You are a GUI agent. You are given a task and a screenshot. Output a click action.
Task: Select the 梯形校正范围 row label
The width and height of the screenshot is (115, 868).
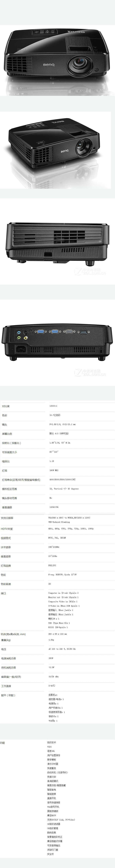pos(10,489)
